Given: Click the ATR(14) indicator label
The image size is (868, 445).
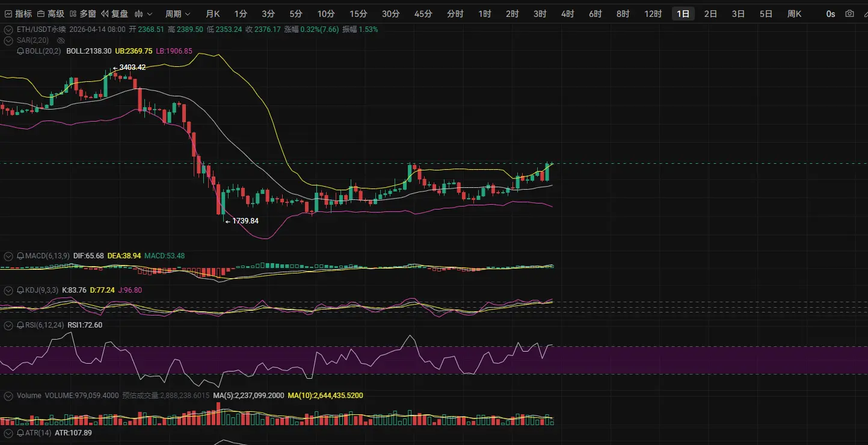Looking at the screenshot, I should coord(38,433).
